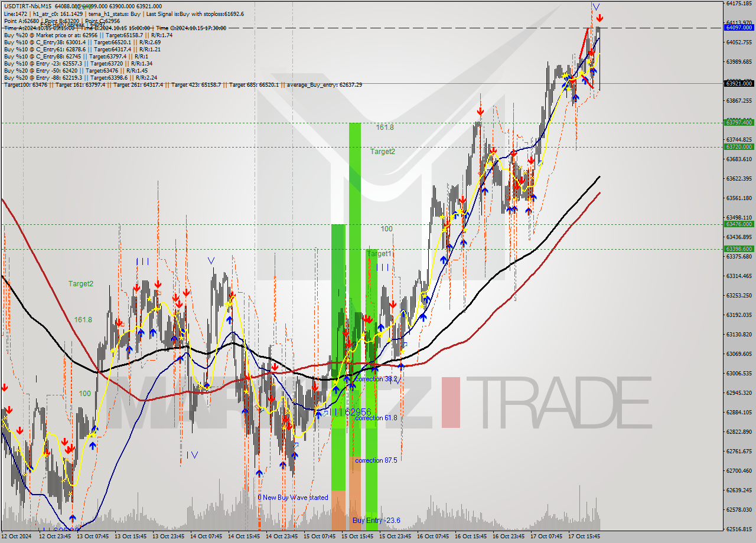Image resolution: width=756 pixels, height=543 pixels.
Task: Click the 62884.105 price axis value
Action: point(739,412)
